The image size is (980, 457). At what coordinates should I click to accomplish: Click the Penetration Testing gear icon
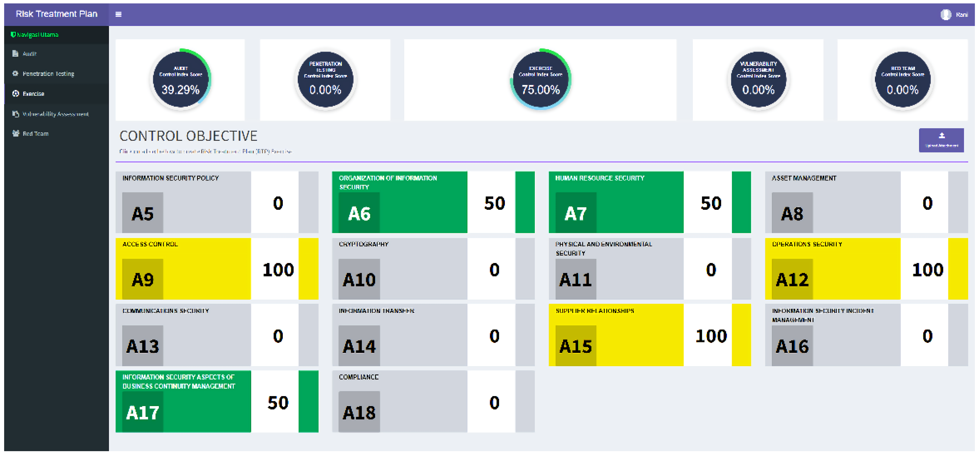15,73
